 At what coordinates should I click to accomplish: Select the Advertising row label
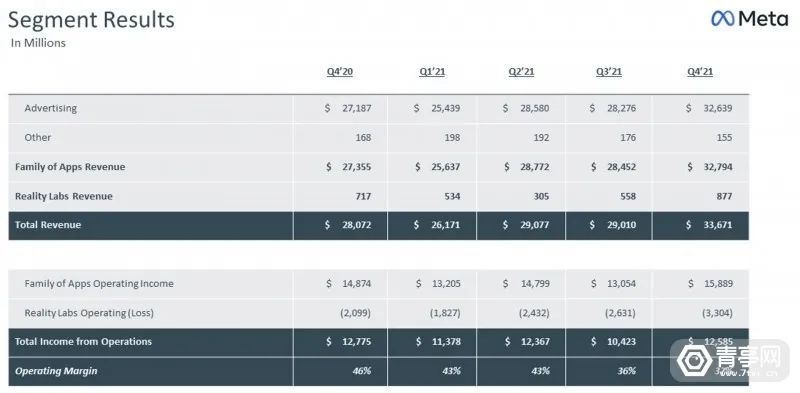tap(51, 108)
